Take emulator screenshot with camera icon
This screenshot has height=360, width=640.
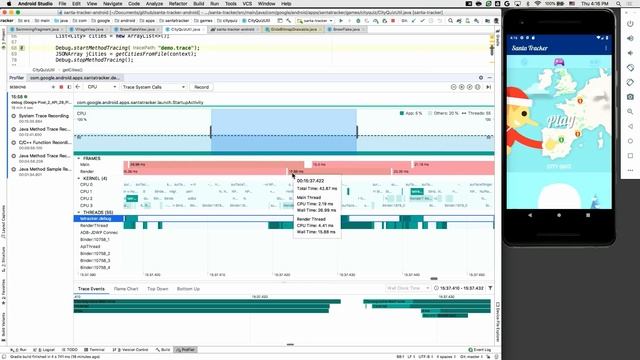pos(630,97)
